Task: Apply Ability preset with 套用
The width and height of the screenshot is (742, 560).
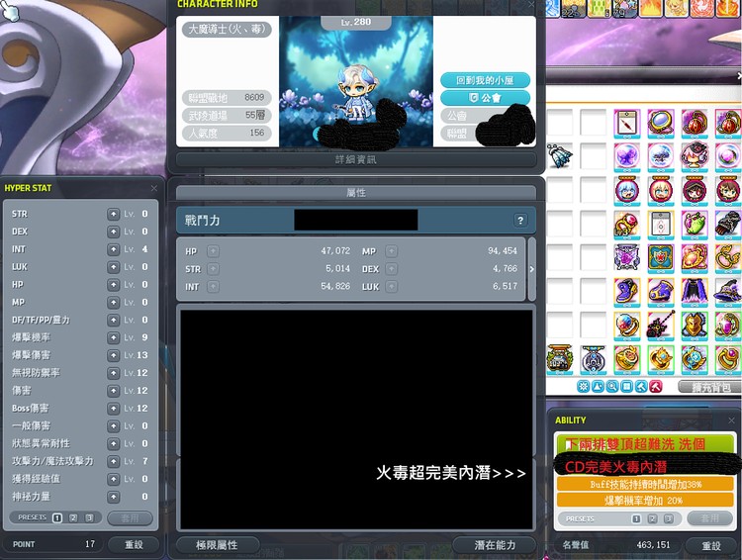Action: click(x=709, y=518)
